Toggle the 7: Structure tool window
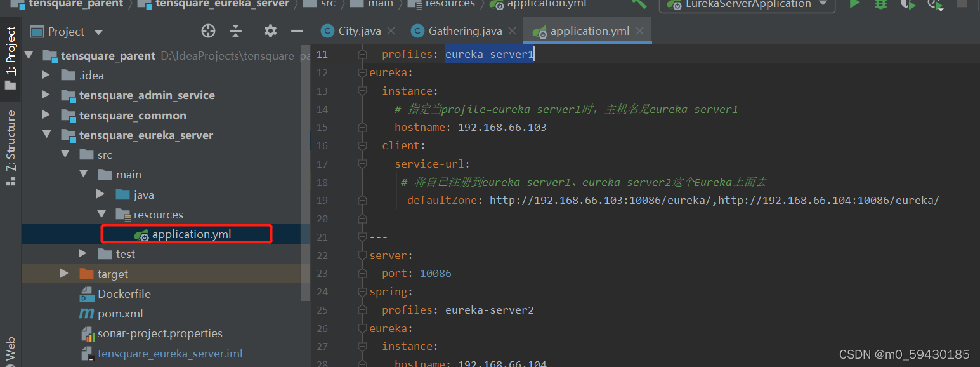This screenshot has height=367, width=980. click(x=10, y=147)
